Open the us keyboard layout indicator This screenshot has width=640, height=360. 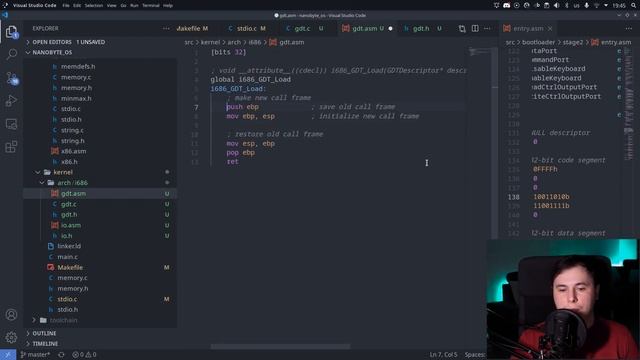(576, 5)
